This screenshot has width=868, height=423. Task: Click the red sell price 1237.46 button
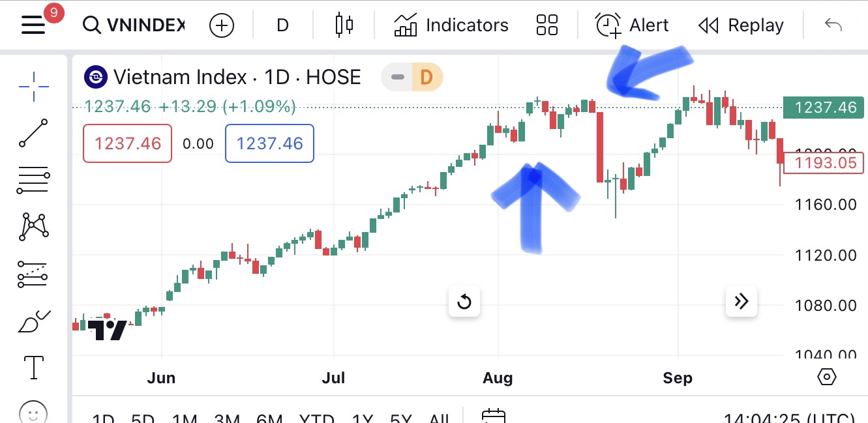pos(127,143)
